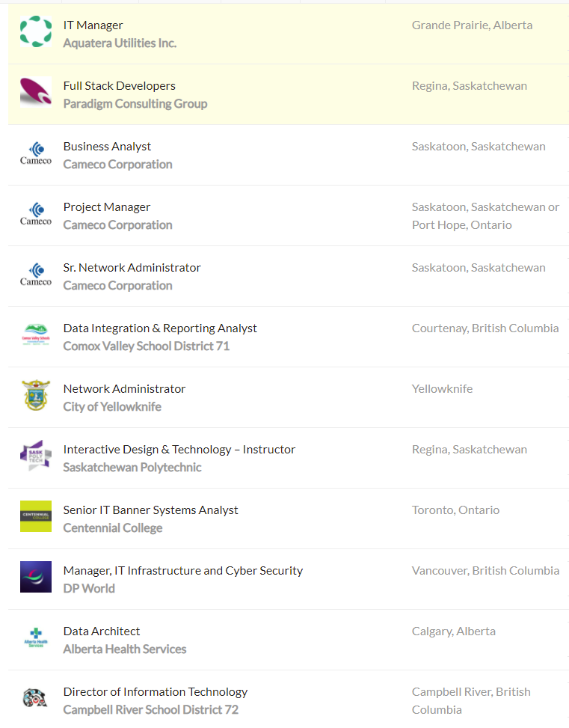Click the Vancouver, British Columbia location text

[485, 571]
